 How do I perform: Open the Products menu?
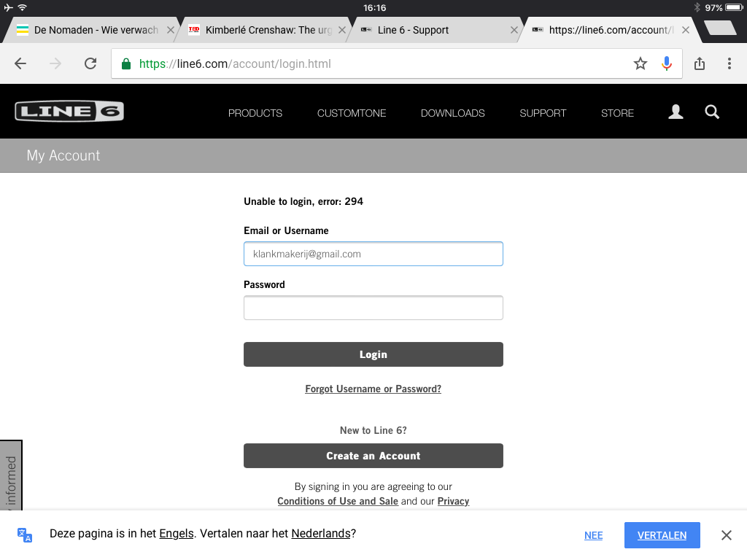[255, 113]
